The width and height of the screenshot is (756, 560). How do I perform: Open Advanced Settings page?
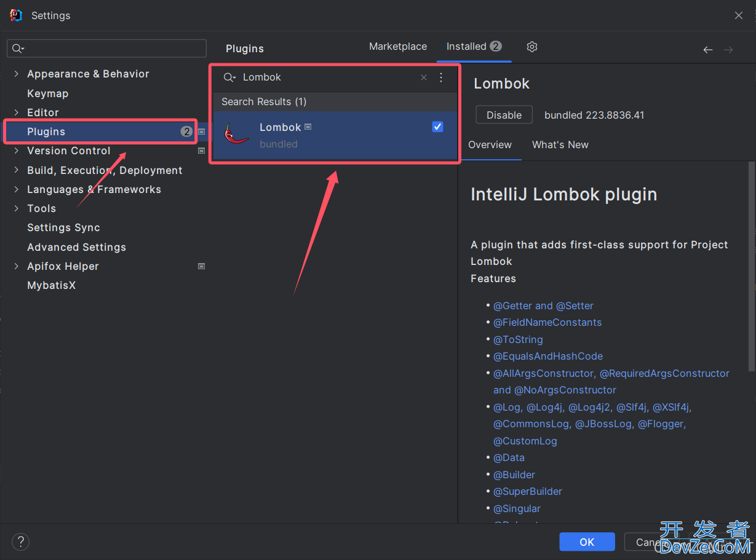(x=77, y=247)
